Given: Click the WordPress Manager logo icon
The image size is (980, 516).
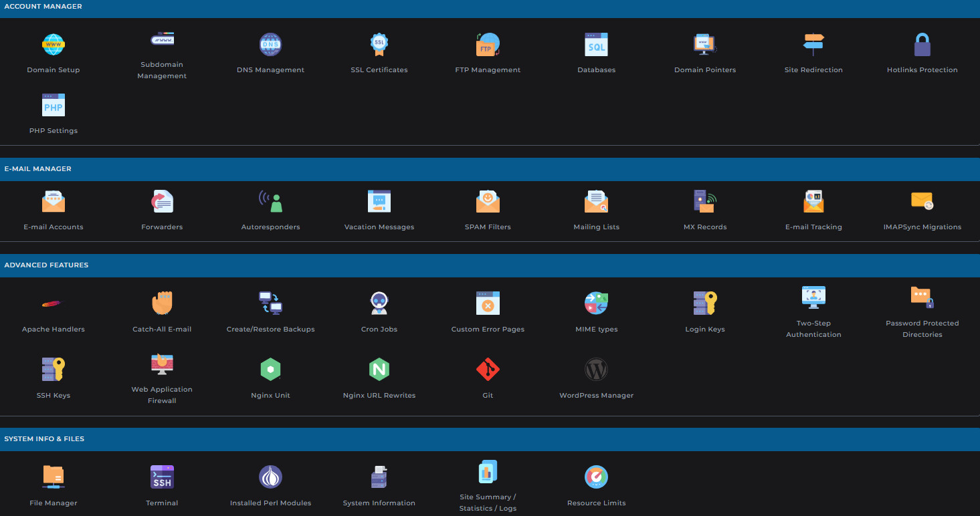Looking at the screenshot, I should 596,370.
